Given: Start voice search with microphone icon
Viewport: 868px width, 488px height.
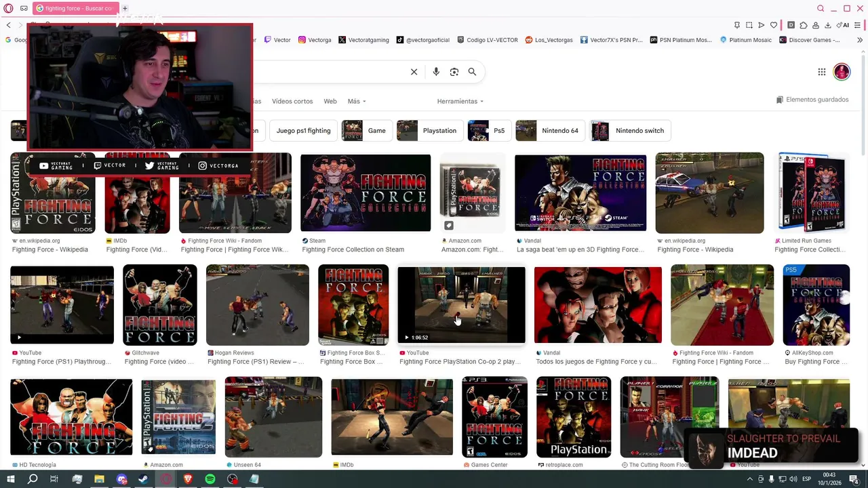Looking at the screenshot, I should pyautogui.click(x=436, y=72).
